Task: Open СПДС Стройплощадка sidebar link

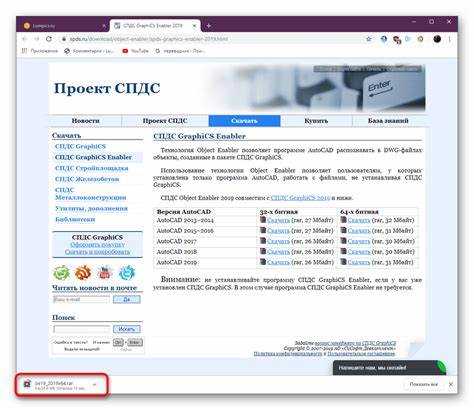Action: coord(91,168)
